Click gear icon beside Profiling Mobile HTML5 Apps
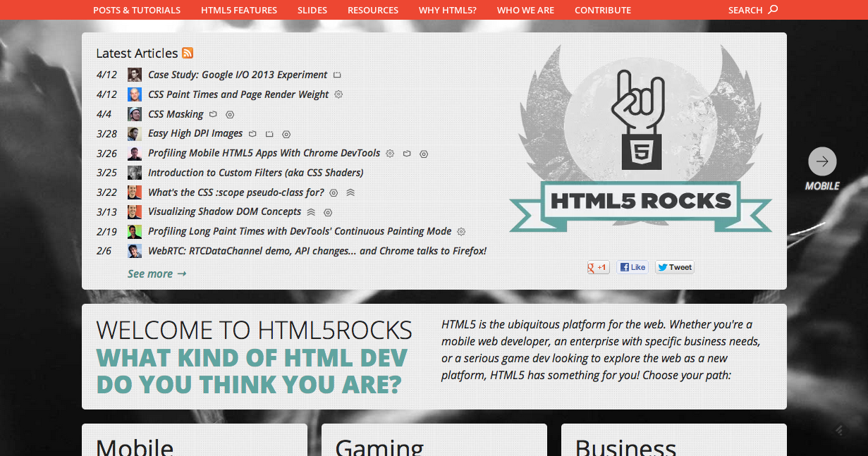Screen dimensions: 868x456 click(390, 154)
